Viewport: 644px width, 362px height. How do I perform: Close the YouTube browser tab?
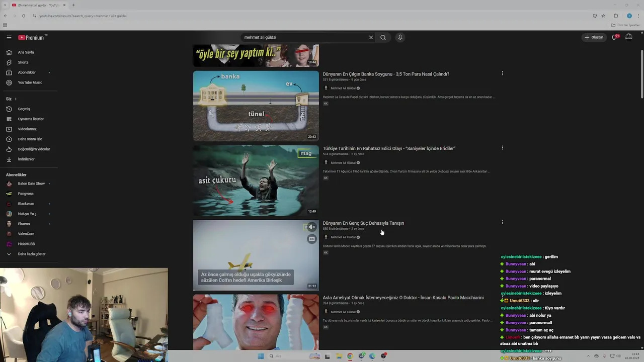click(64, 5)
